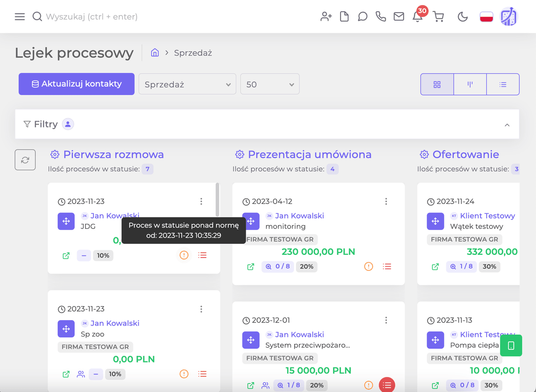Click 20% progress badge on monitoring card

coord(307,267)
